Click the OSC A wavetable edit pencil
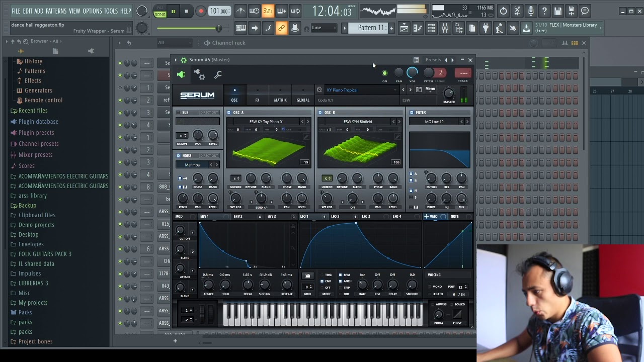This screenshot has height=362, width=644. pos(306,137)
